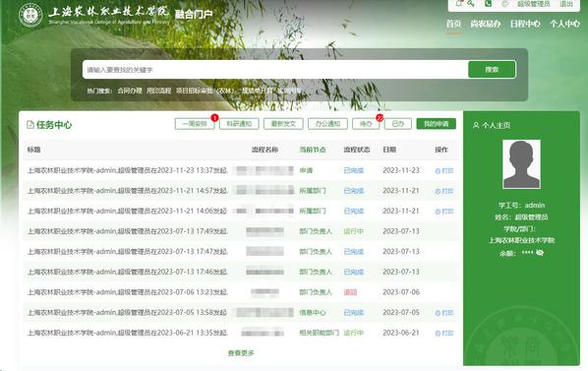Click print icon on the 2023-11-23 row
The image size is (588, 371).
(x=438, y=171)
